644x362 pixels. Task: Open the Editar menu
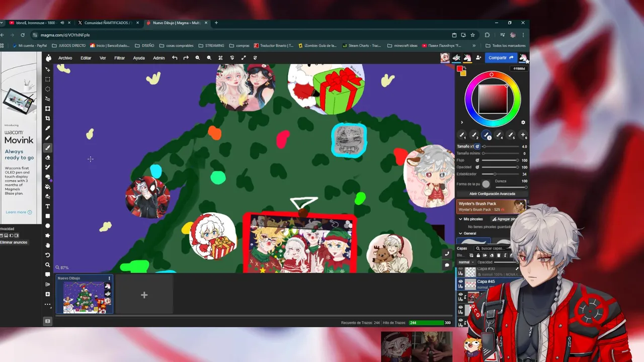coord(86,58)
